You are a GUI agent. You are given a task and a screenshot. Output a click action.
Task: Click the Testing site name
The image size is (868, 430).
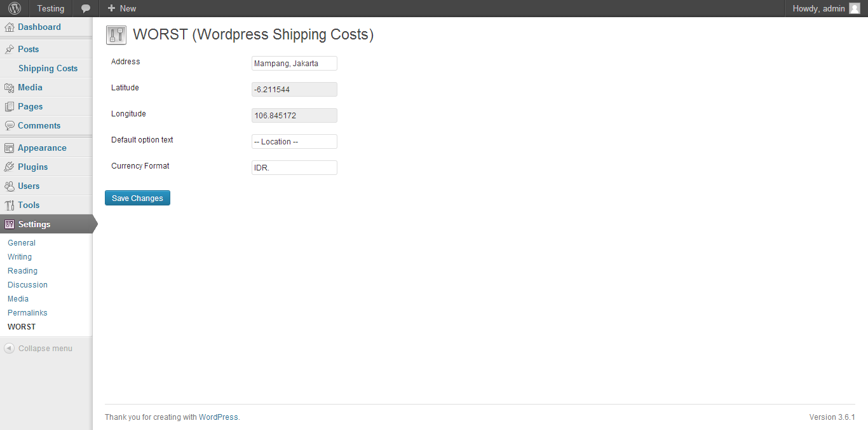click(51, 8)
